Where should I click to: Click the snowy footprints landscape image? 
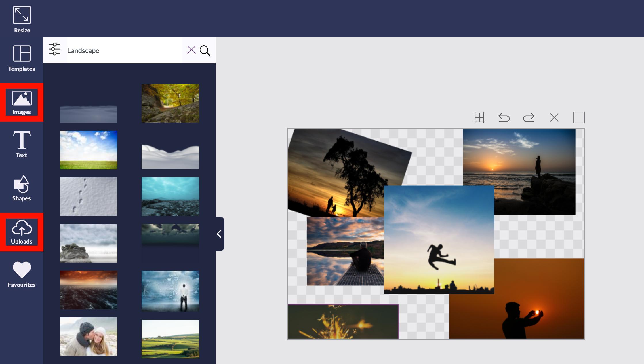point(88,196)
